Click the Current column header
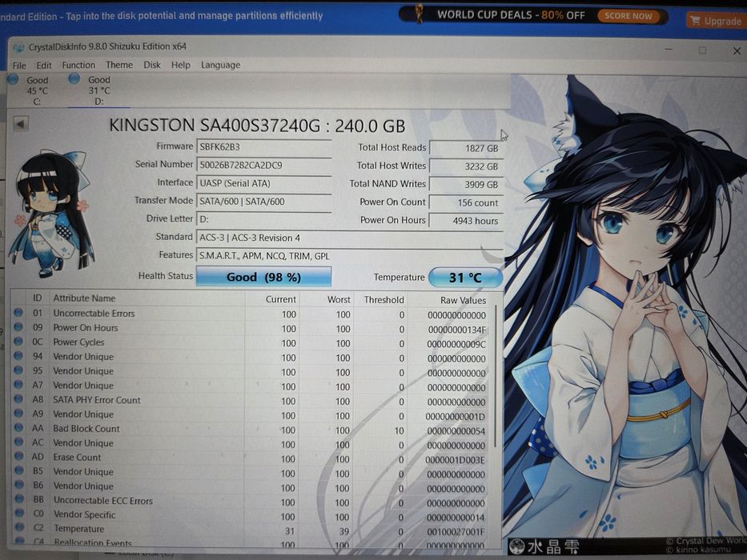The image size is (747, 560). [x=271, y=299]
